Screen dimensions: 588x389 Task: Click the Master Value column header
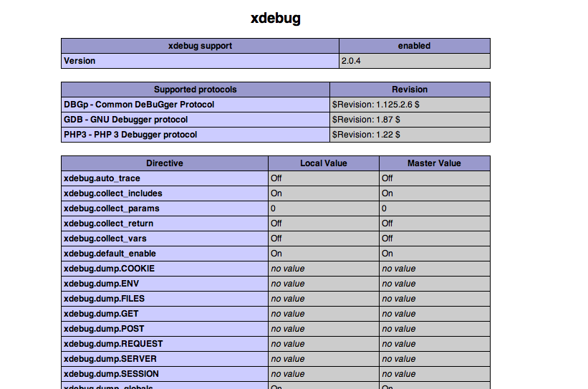click(x=435, y=163)
